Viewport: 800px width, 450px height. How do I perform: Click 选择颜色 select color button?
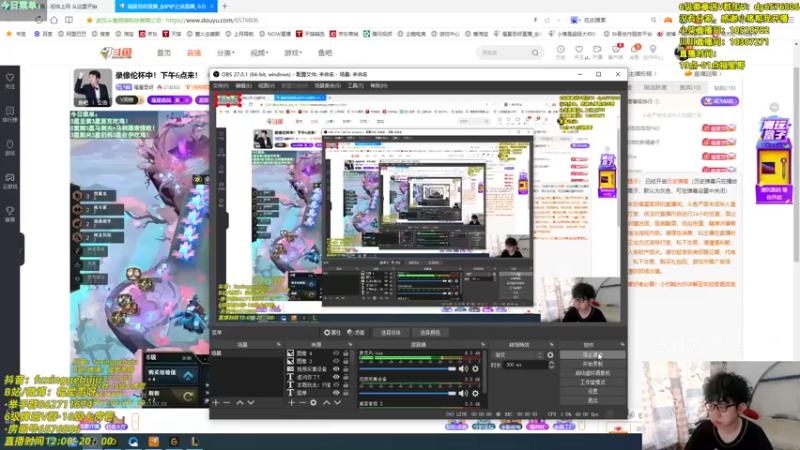pyautogui.click(x=430, y=333)
